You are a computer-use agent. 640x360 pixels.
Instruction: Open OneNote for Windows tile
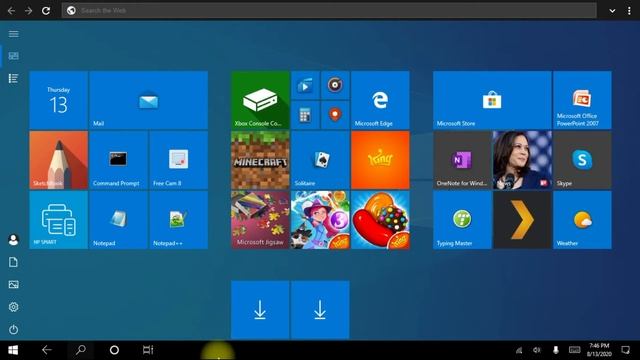462,160
